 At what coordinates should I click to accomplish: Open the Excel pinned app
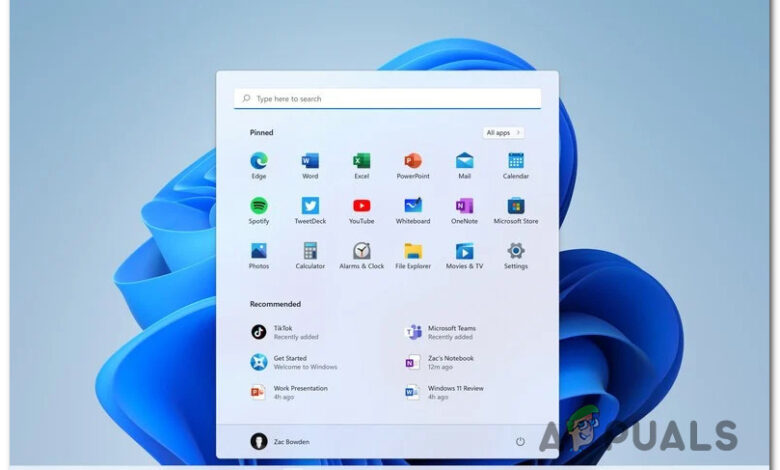click(362, 161)
